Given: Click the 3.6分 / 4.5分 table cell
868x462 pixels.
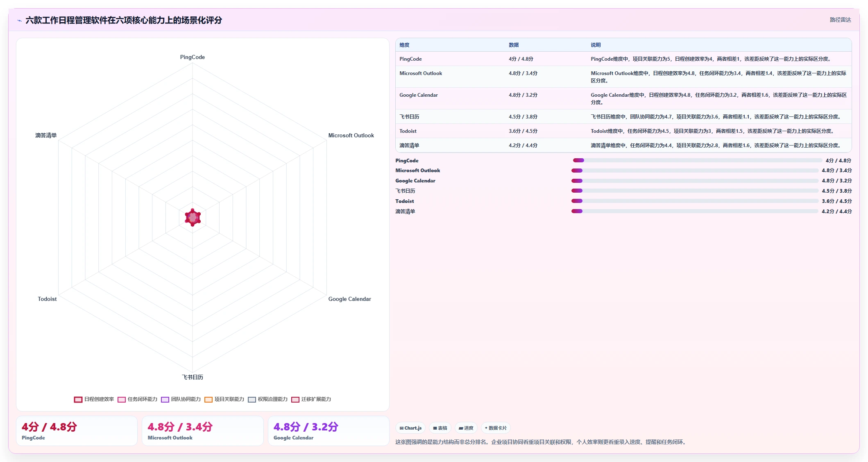Looking at the screenshot, I should pos(523,131).
